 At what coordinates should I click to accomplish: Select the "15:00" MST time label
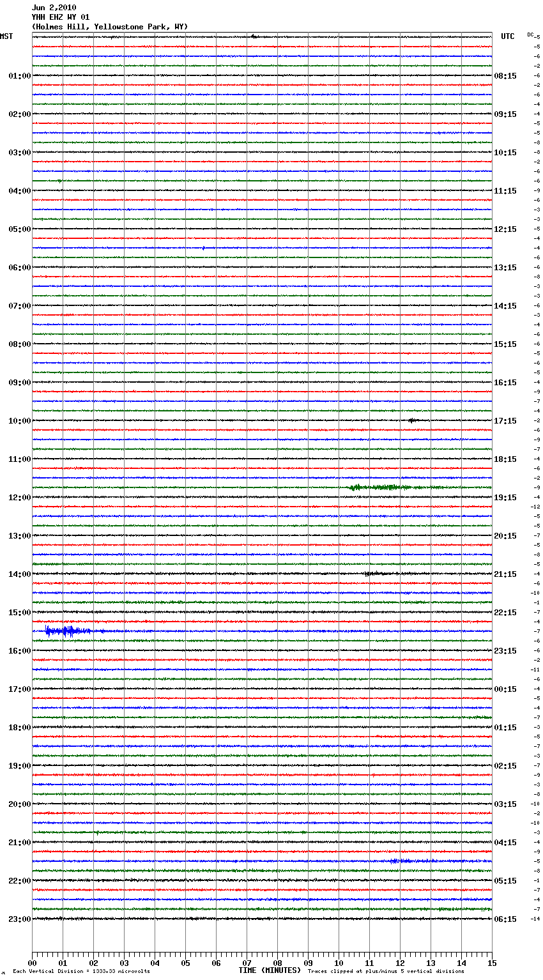20,613
